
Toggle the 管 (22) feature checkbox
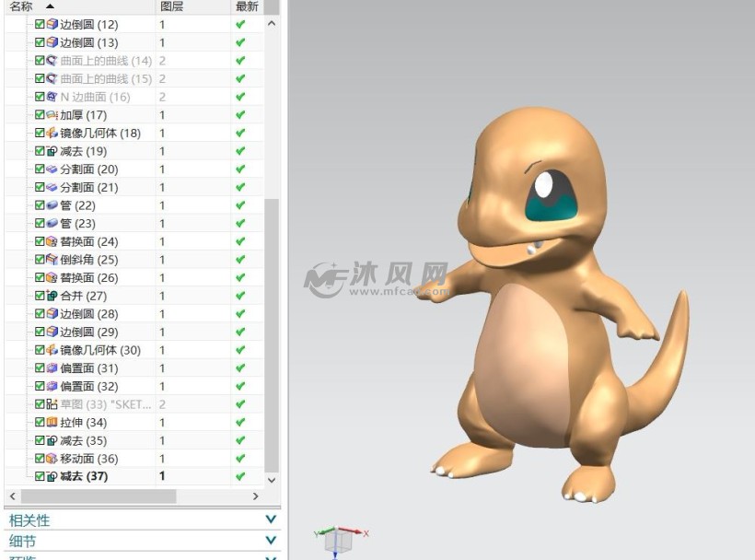[x=40, y=205]
